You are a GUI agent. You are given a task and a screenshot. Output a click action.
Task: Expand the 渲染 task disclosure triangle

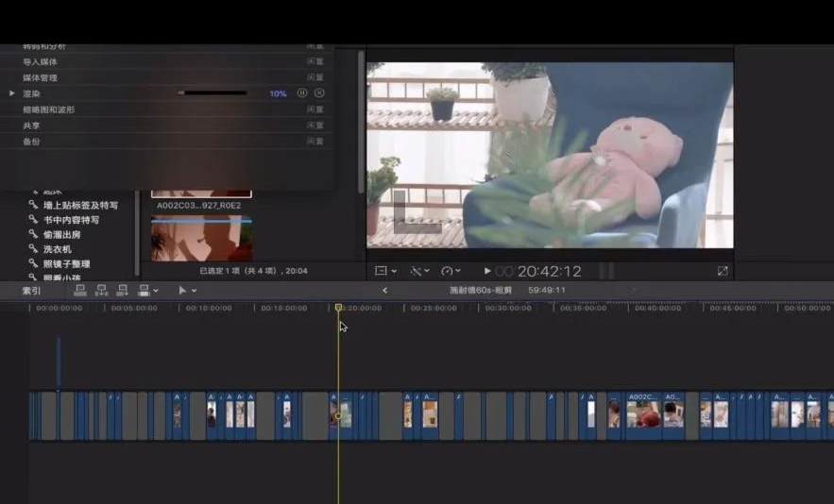pyautogui.click(x=12, y=93)
